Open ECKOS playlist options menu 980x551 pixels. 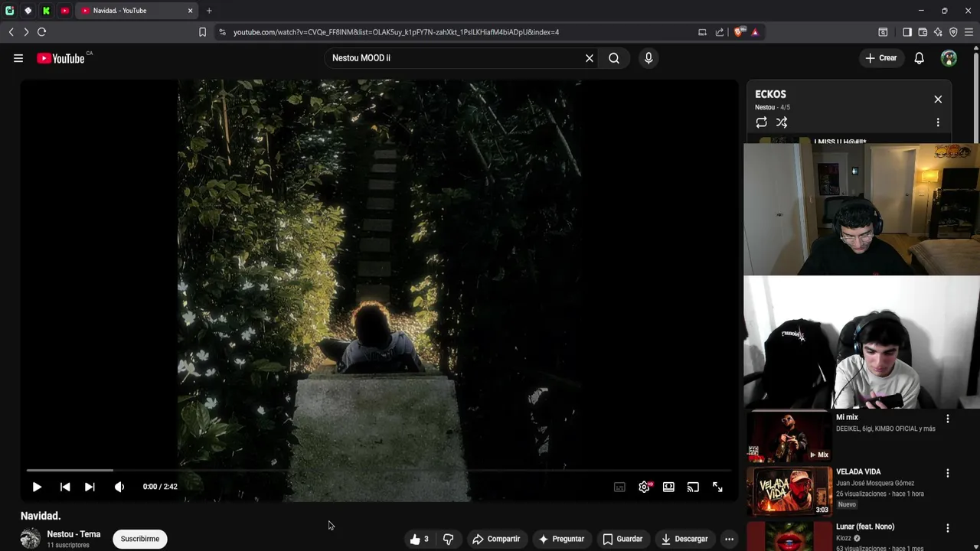[938, 122]
